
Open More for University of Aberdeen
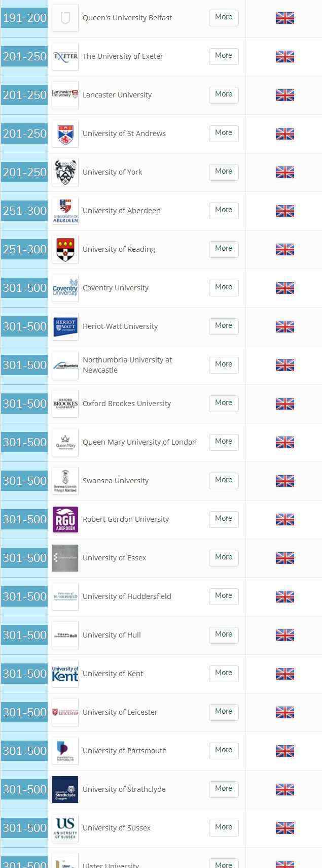(x=224, y=210)
